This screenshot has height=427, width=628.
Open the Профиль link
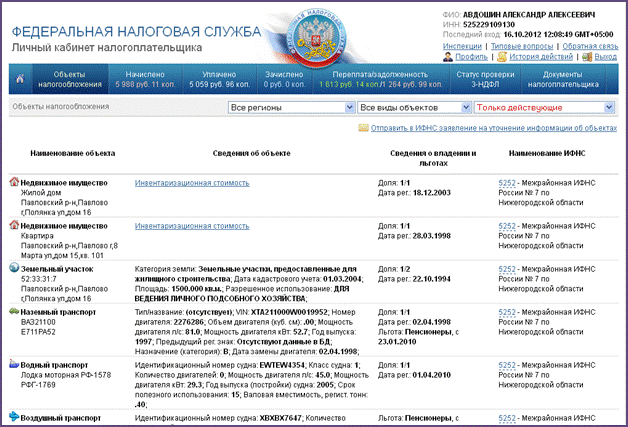point(471,57)
